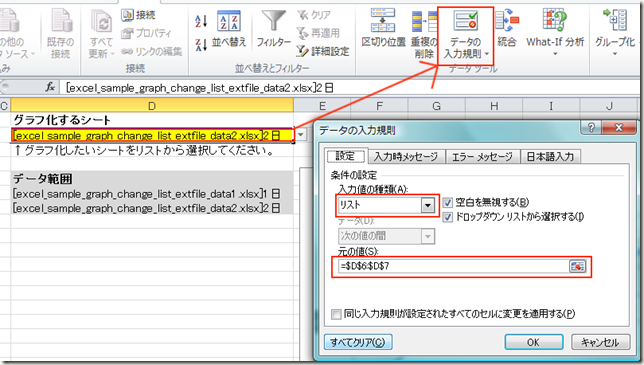Click OK button in dialog
The height and width of the screenshot is (365, 644).
533,342
